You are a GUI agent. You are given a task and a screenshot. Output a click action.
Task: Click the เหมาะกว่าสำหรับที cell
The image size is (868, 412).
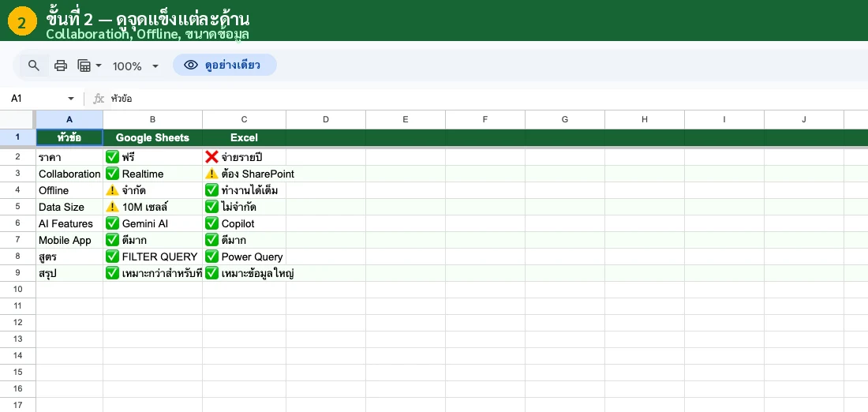tap(153, 274)
